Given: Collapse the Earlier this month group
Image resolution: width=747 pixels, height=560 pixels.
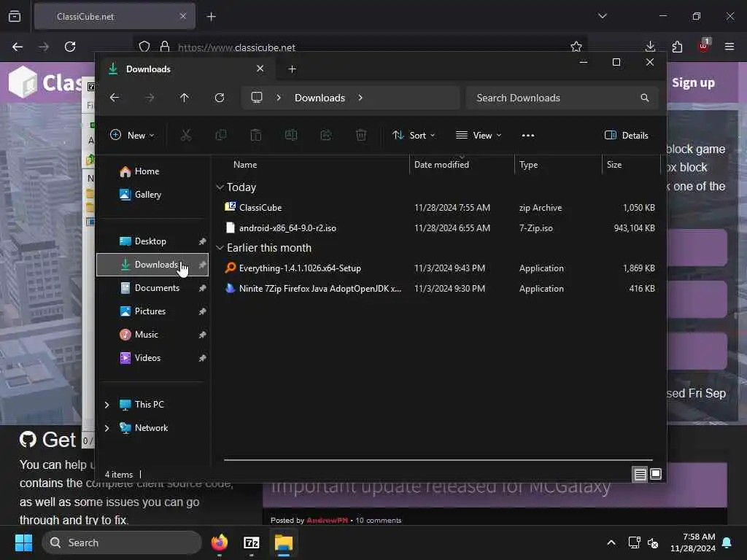Looking at the screenshot, I should point(220,248).
